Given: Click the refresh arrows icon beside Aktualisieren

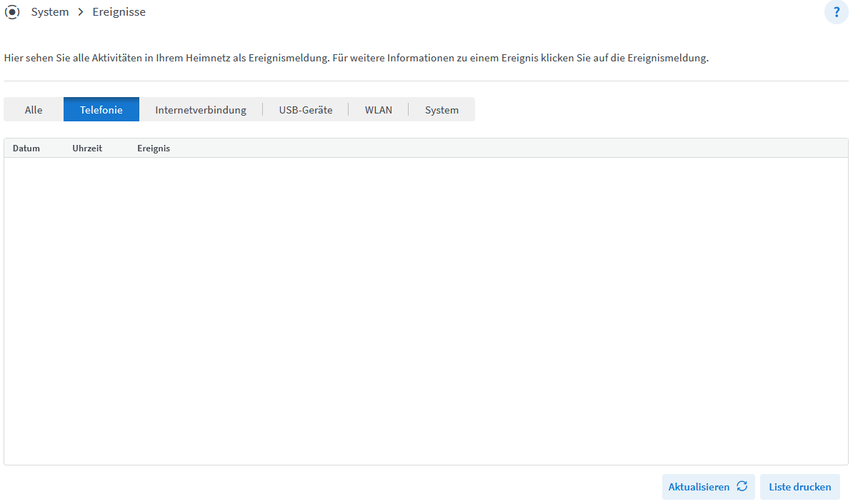Looking at the screenshot, I should pyautogui.click(x=742, y=487).
